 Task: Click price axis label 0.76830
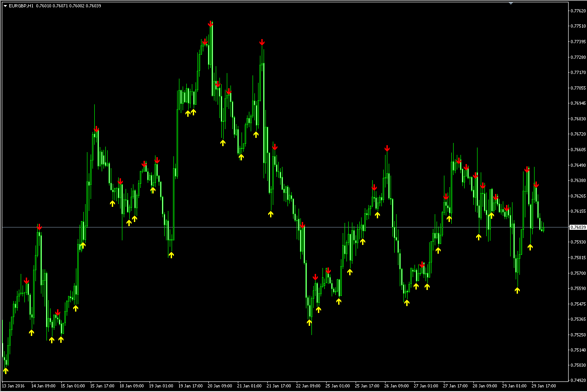tap(578, 119)
